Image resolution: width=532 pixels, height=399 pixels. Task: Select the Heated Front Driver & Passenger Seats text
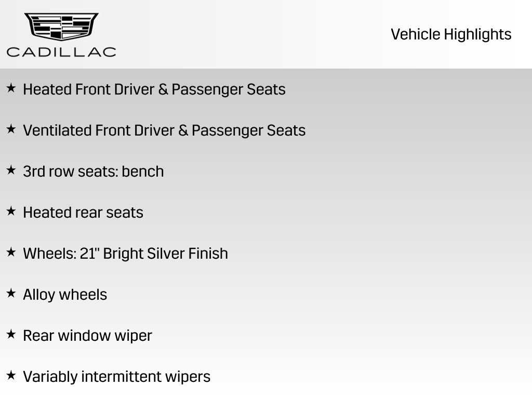154,89
